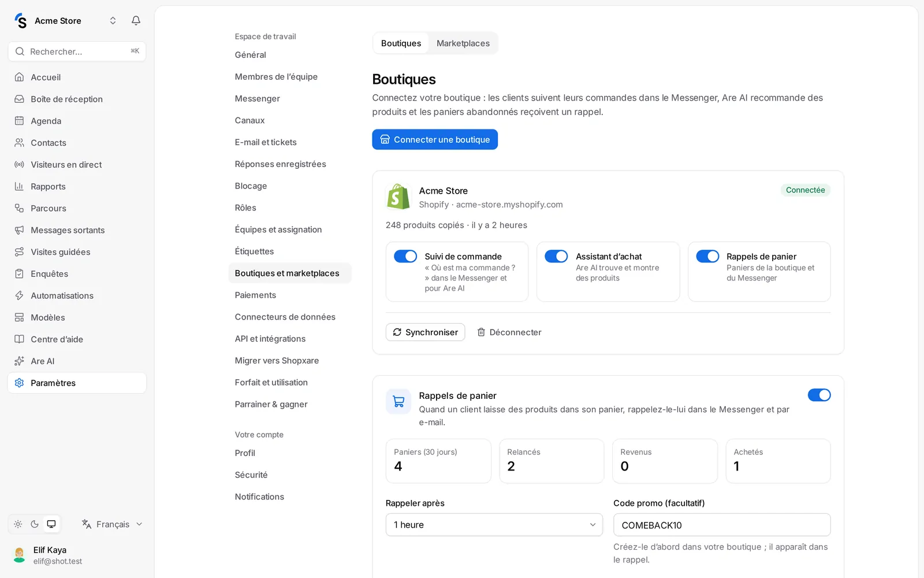Click Déconnecter button
924x578 pixels.
pyautogui.click(x=509, y=332)
